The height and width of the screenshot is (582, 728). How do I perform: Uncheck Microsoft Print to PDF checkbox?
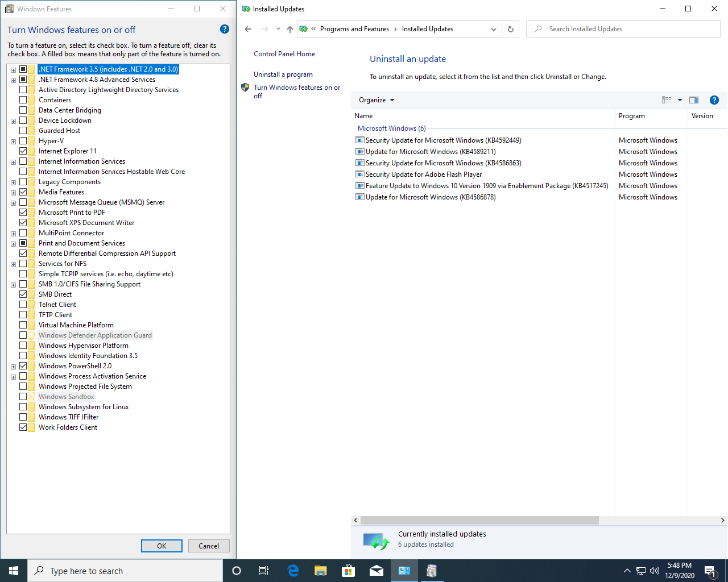pyautogui.click(x=23, y=213)
